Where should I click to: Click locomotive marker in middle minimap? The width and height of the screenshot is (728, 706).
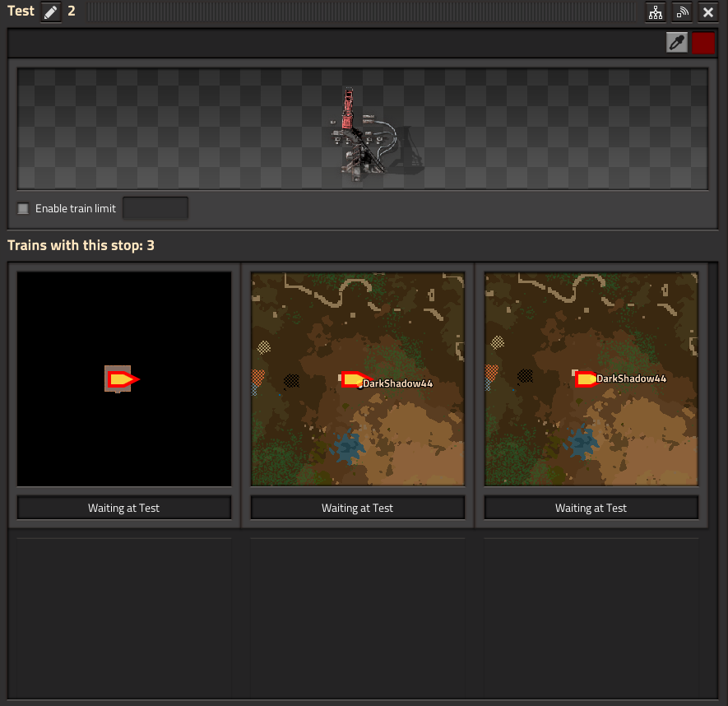(355, 379)
